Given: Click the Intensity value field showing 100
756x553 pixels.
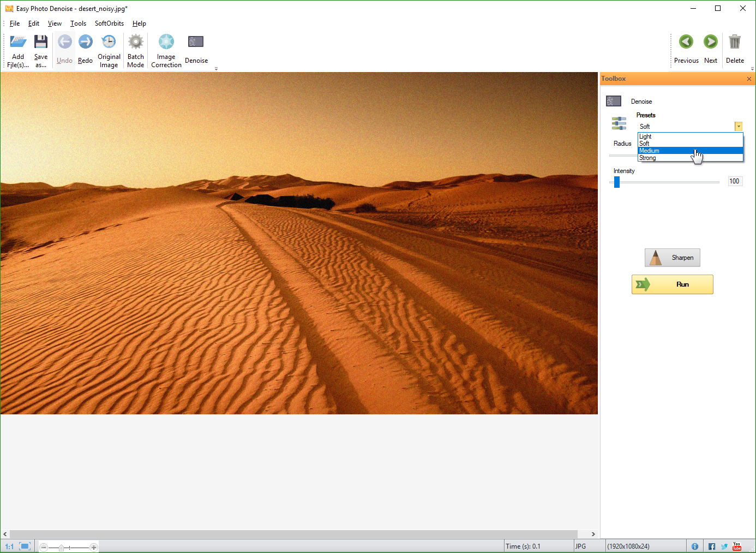Looking at the screenshot, I should click(x=735, y=181).
